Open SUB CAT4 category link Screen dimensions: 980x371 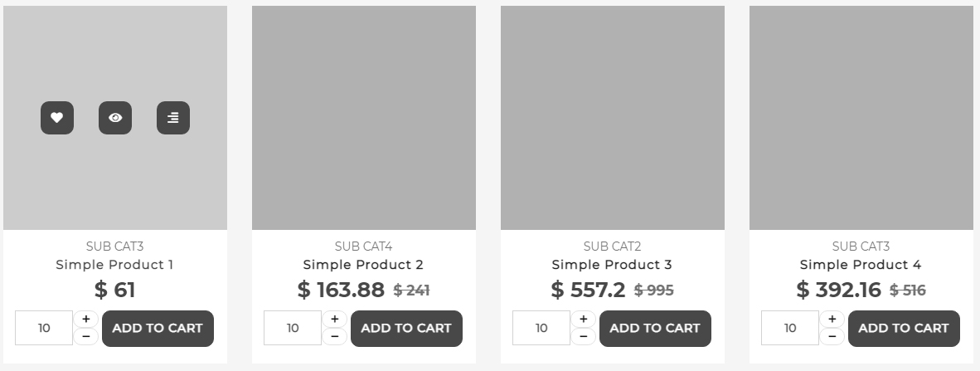click(363, 247)
